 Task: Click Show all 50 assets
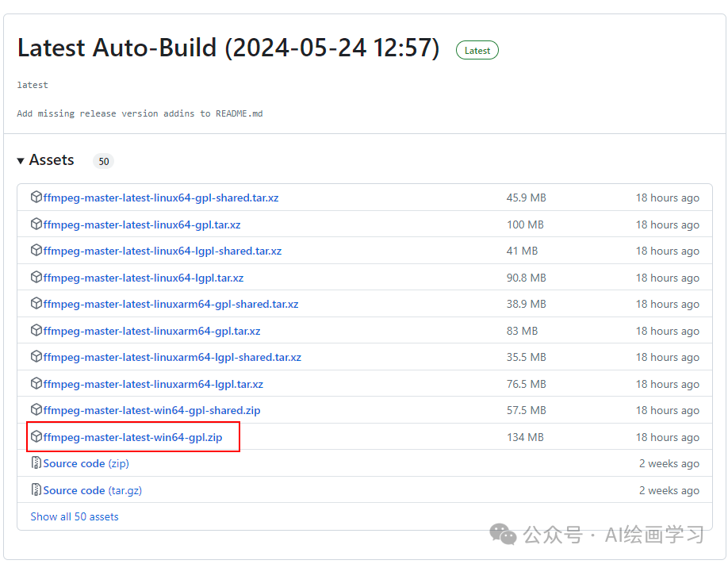[75, 516]
